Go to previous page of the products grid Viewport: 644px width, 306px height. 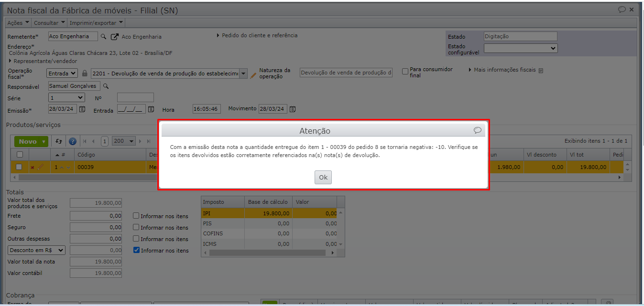pos(93,141)
